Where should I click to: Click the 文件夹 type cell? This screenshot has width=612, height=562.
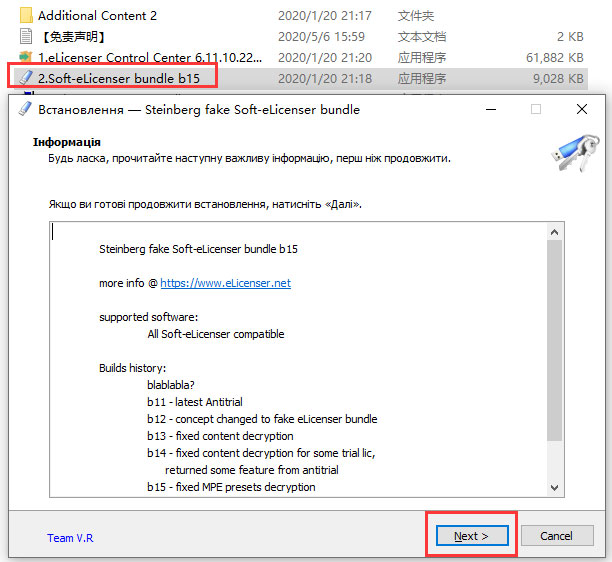pyautogui.click(x=416, y=16)
